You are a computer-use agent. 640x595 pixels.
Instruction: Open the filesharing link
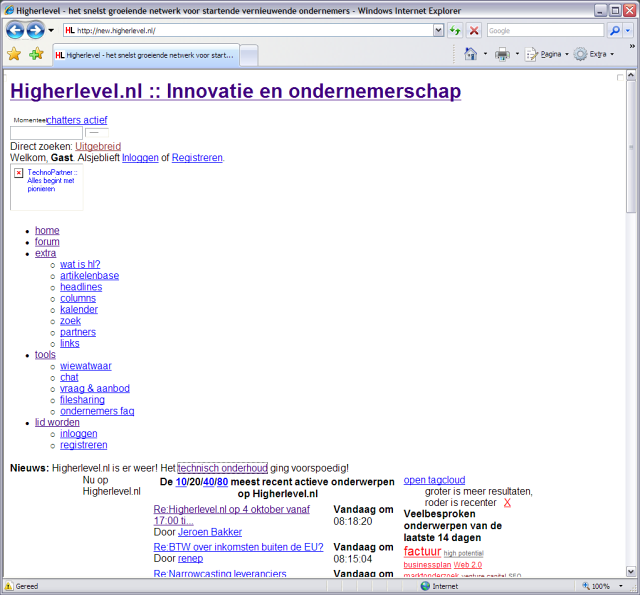82,400
